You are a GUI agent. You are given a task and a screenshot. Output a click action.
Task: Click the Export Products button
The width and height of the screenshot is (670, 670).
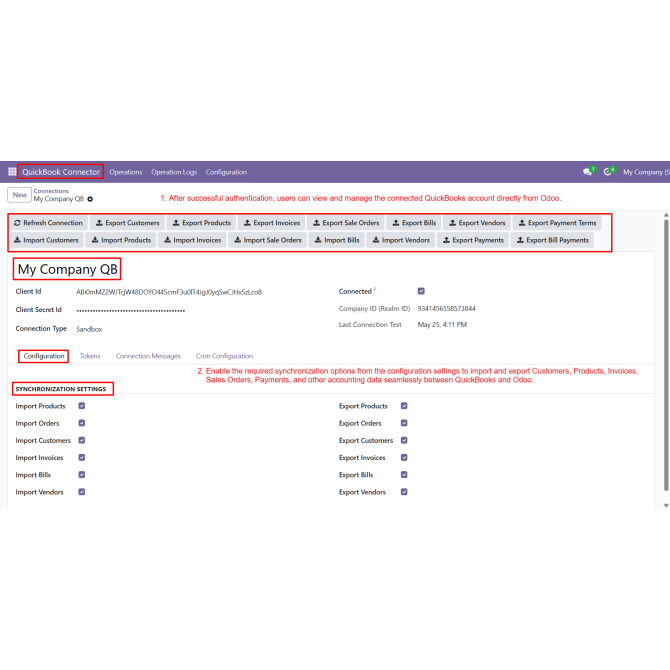(201, 223)
